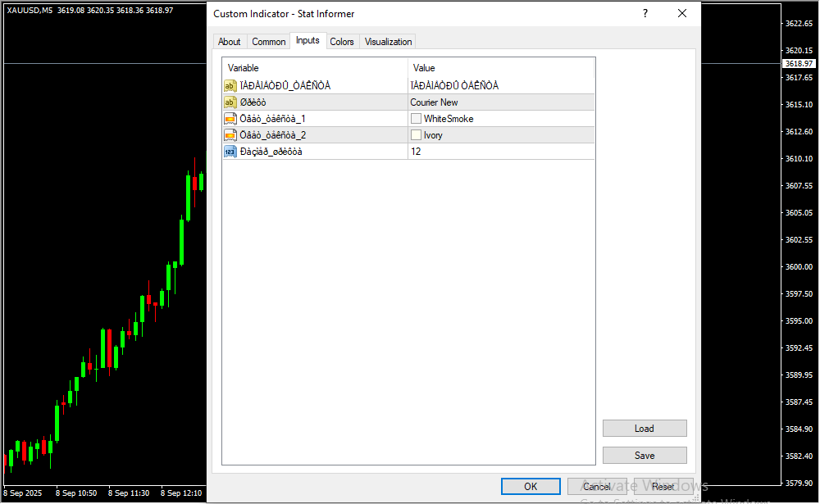This screenshot has height=504, width=820.
Task: Click the string icon on the Courier New row
Action: (x=230, y=102)
